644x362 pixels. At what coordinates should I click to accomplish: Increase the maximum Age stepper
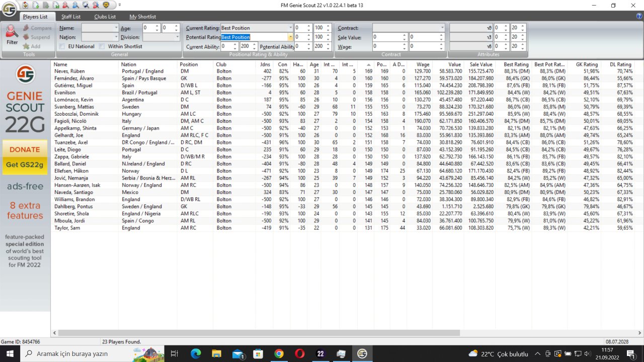(x=177, y=27)
